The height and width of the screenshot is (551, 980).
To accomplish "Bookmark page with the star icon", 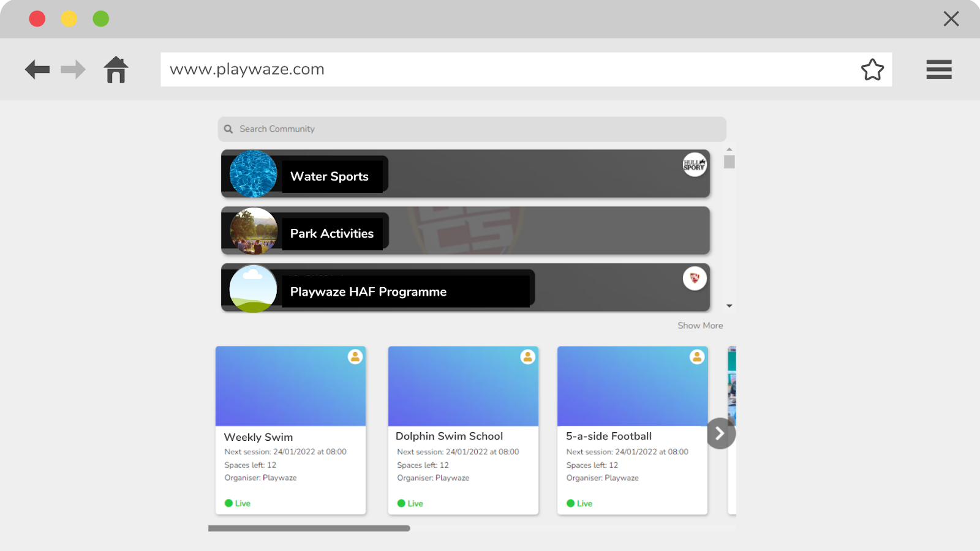I will (x=872, y=69).
